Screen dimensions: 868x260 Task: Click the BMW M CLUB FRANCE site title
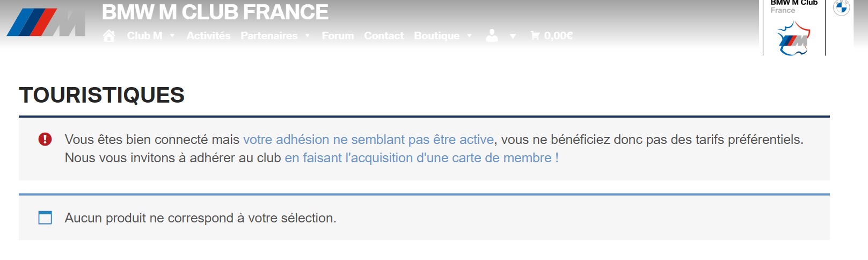pyautogui.click(x=215, y=12)
